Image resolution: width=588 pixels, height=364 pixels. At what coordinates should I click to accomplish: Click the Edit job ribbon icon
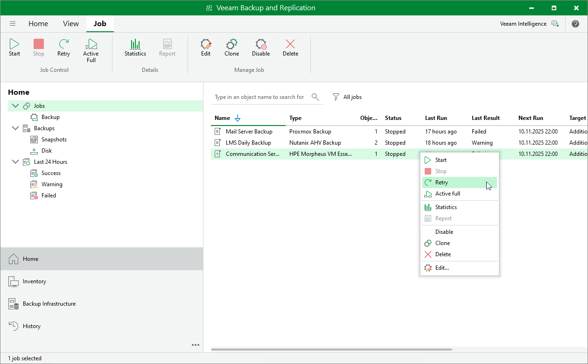pyautogui.click(x=206, y=48)
